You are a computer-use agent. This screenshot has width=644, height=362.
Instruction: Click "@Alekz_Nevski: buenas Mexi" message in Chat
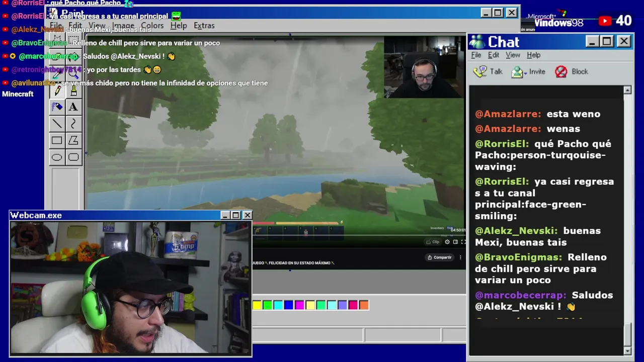538,236
